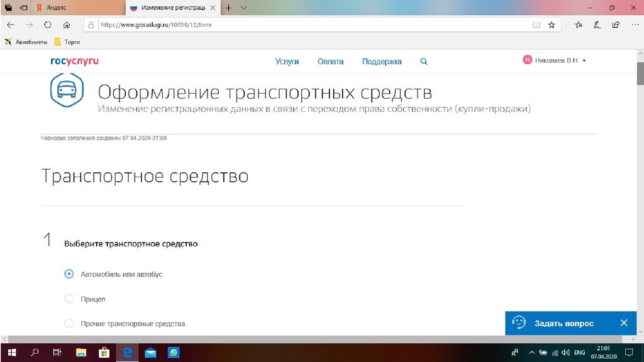Select Автомобиль или автобус radio option
The image size is (644, 362).
point(69,274)
